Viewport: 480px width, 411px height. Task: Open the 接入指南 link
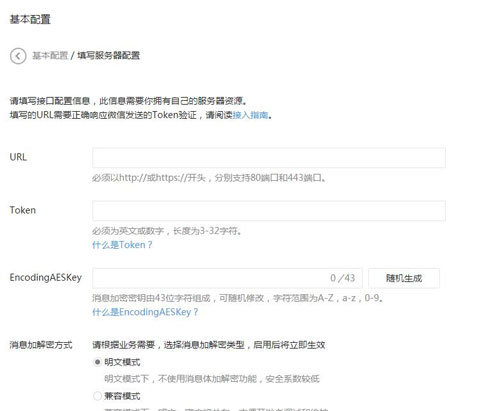coord(250,115)
